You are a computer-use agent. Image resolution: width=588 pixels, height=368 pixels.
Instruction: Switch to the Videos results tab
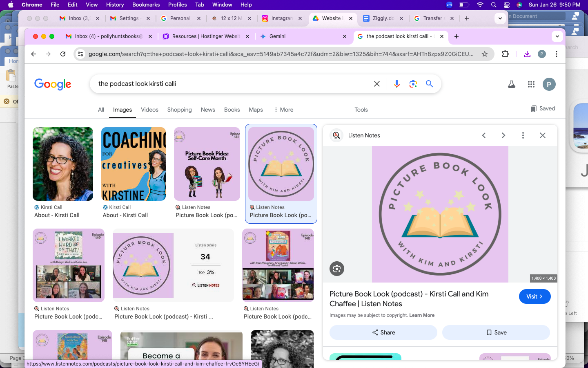[149, 110]
